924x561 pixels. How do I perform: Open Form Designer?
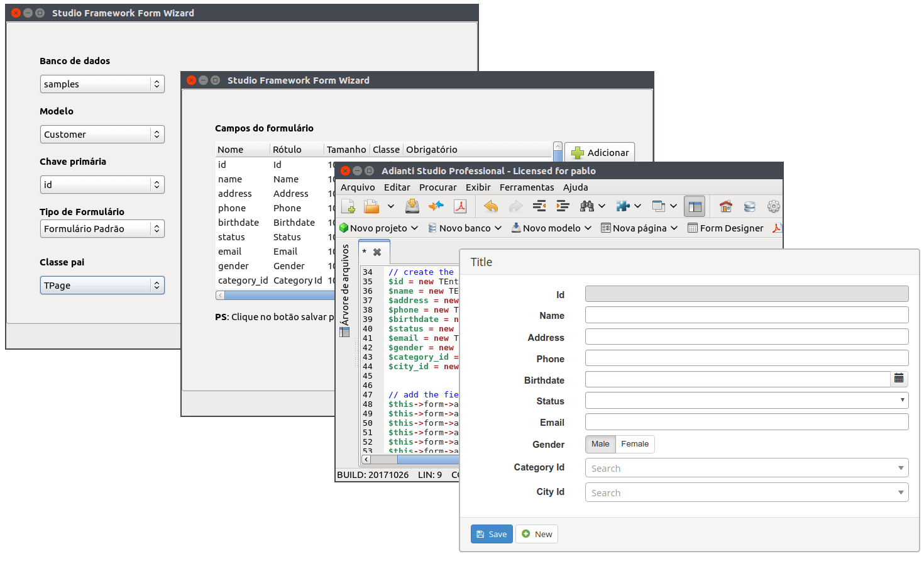pos(725,228)
